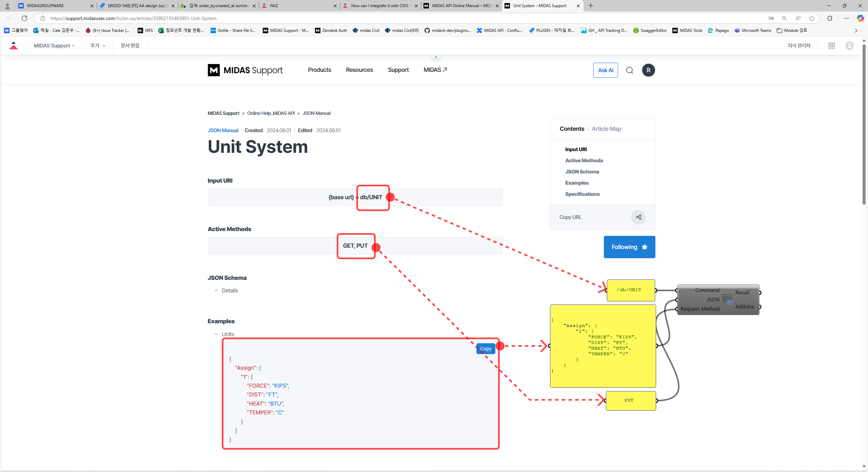Image resolution: width=868 pixels, height=472 pixels.
Task: Click the share icon next to Copy URL
Action: point(638,217)
